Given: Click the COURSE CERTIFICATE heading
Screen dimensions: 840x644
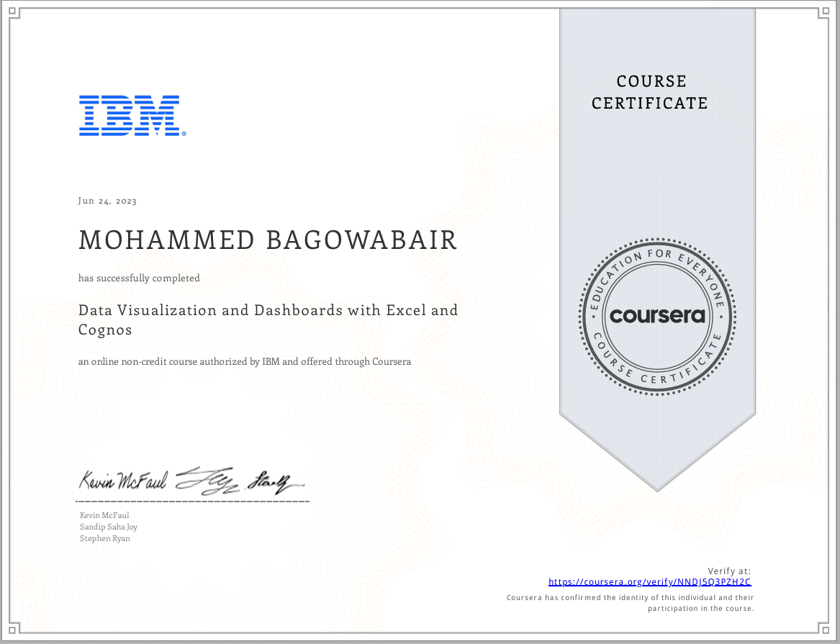Looking at the screenshot, I should tap(650, 92).
